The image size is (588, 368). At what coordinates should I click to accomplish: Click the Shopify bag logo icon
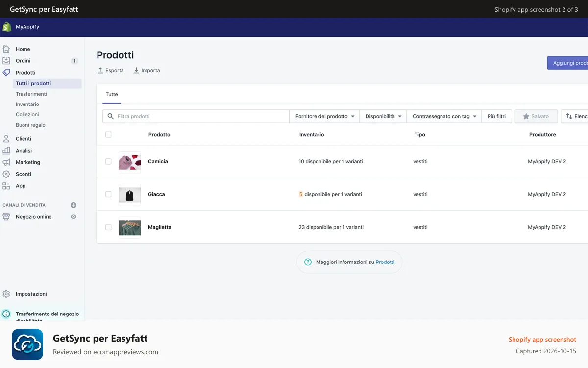[7, 27]
